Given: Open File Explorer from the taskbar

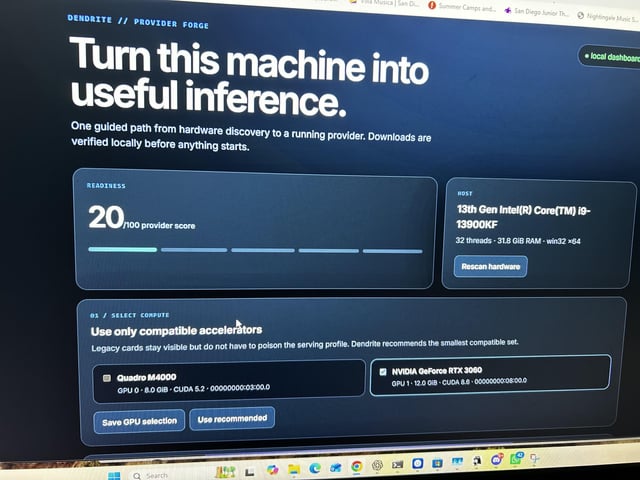Looking at the screenshot, I should click(294, 469).
